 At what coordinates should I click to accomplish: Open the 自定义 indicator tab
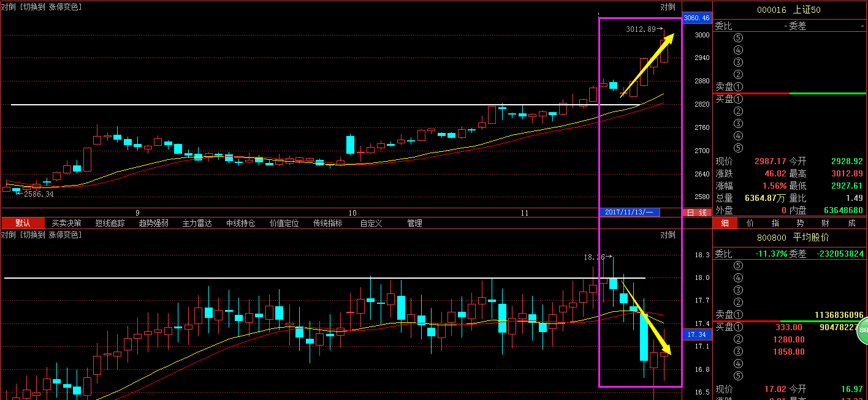tap(371, 223)
